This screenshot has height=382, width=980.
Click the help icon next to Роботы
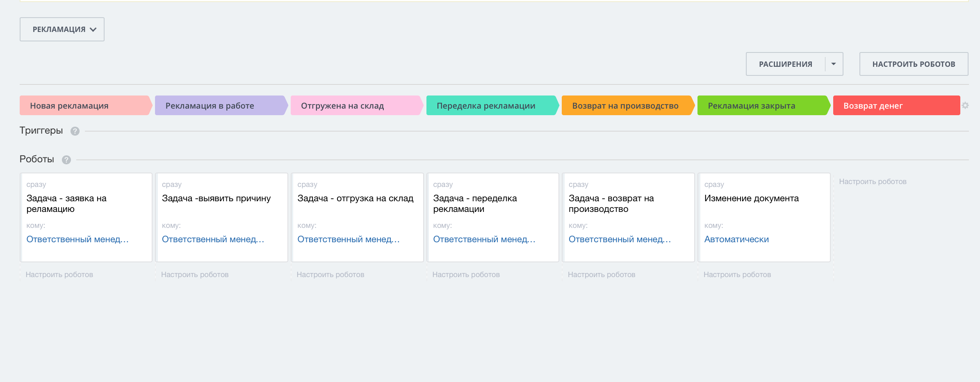66,160
